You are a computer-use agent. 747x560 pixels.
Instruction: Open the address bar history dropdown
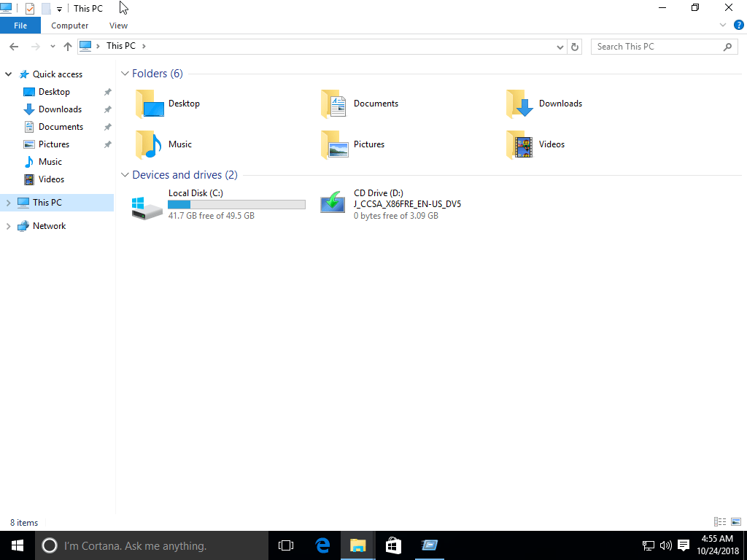coord(560,47)
